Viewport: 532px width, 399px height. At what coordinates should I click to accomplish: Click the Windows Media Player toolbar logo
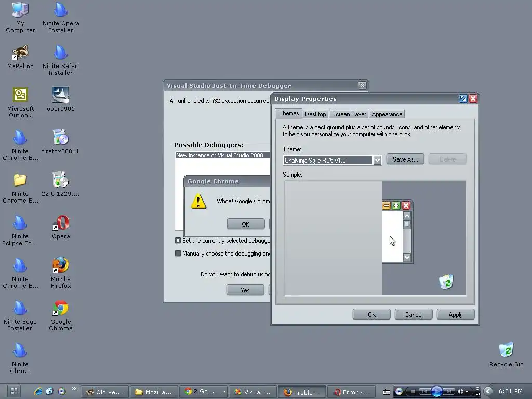399,391
